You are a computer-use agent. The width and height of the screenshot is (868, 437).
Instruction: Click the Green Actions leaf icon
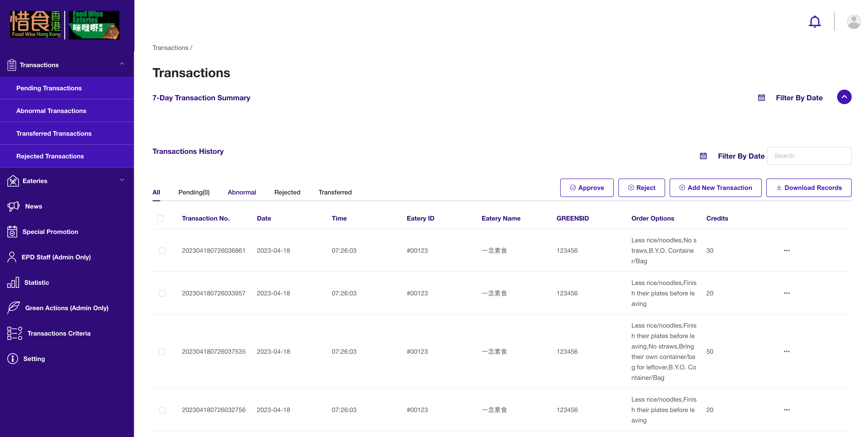13,308
